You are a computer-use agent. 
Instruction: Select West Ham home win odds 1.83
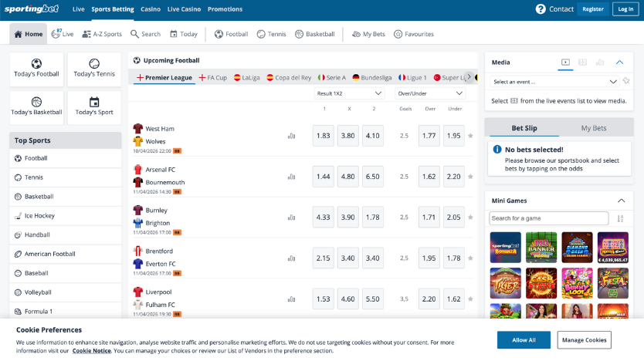[324, 136]
